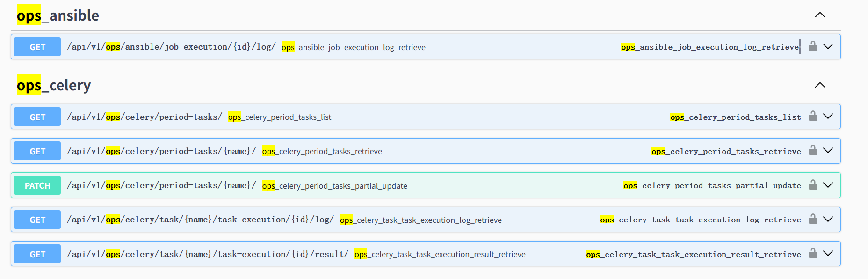868x279 pixels.
Task: Expand the task-execution result endpoint chevron
Action: tap(828, 254)
